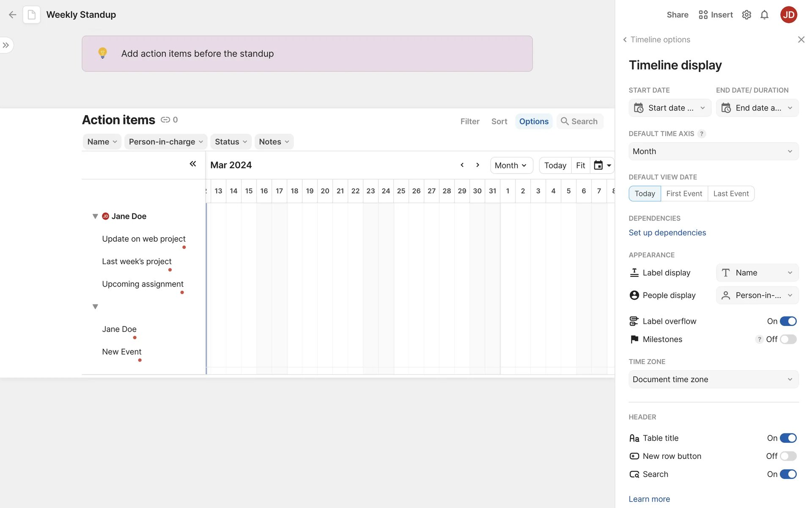Turn off Label overflow toggle
Screen dimensions: 812x508
pos(788,321)
